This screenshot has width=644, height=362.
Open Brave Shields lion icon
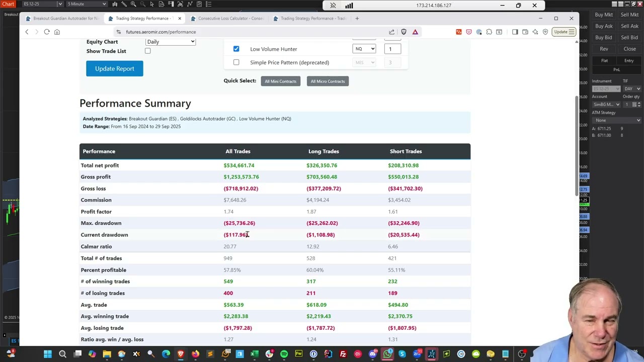(404, 32)
